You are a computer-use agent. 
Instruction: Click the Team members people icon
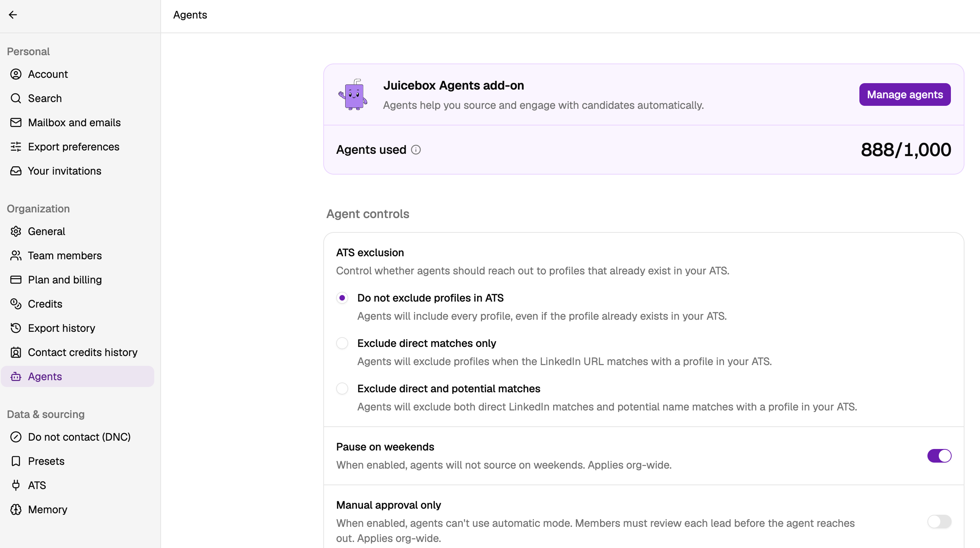coord(16,255)
